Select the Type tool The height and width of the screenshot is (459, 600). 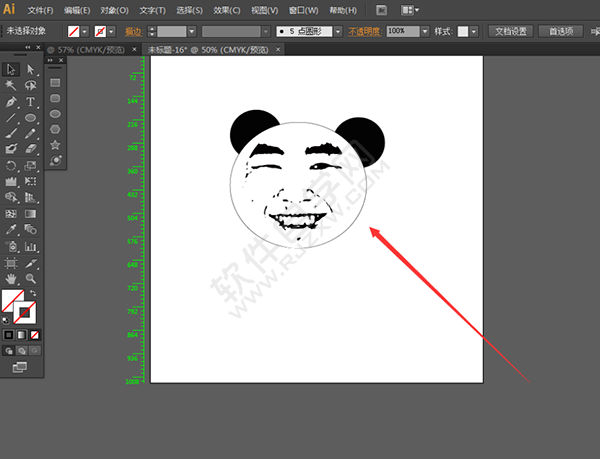(31, 102)
